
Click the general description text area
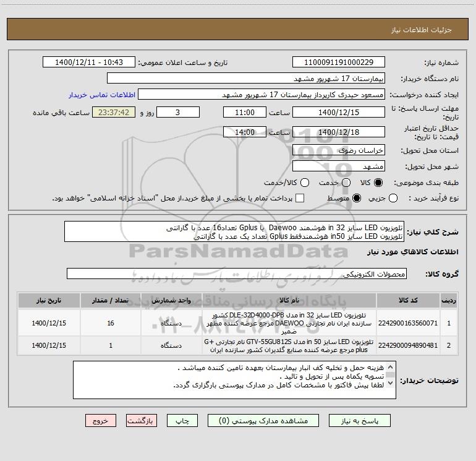click(x=234, y=231)
